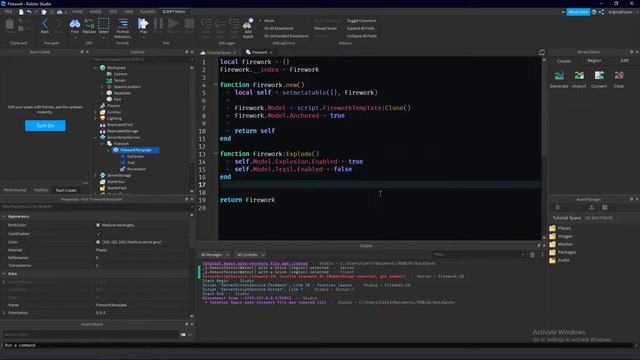This screenshot has width=640, height=360.
Task: Switch to the Performance panel tab
Action: point(15,190)
